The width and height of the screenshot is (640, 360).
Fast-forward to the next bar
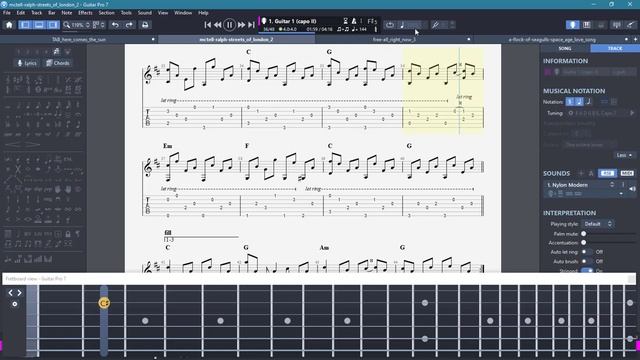(x=241, y=25)
